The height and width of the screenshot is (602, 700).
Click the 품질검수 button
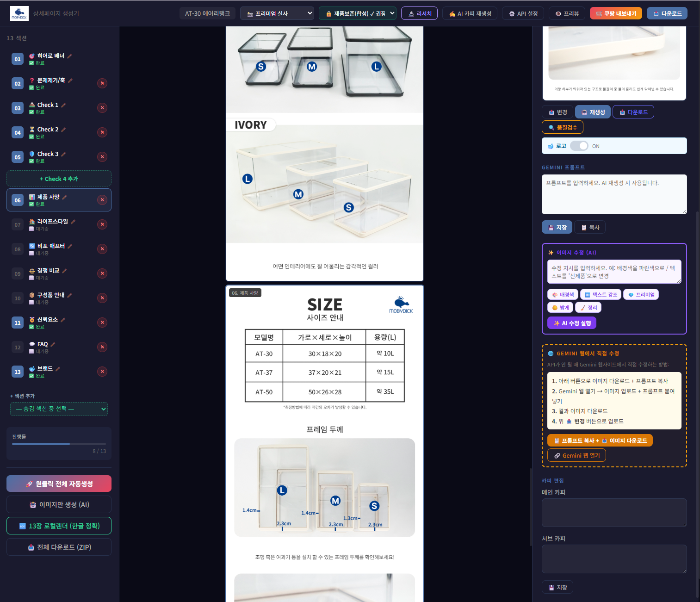click(x=563, y=127)
